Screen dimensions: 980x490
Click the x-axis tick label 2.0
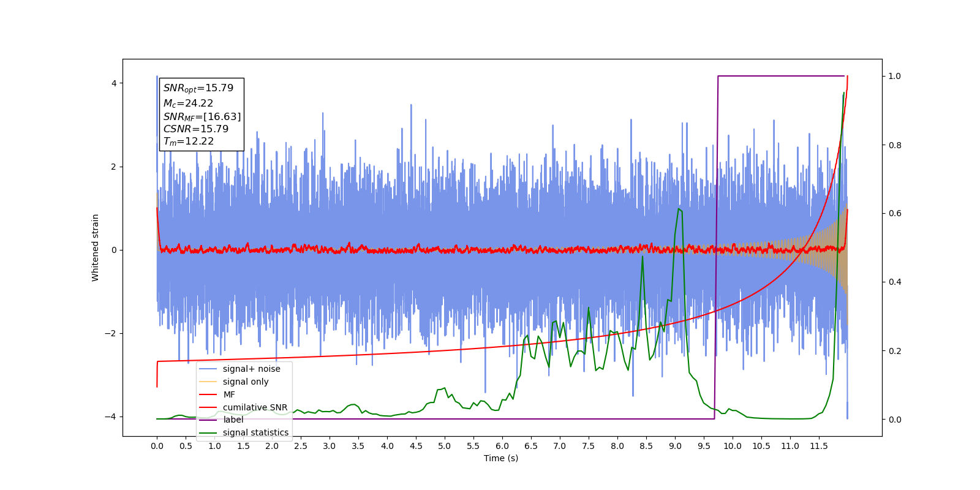click(x=272, y=446)
